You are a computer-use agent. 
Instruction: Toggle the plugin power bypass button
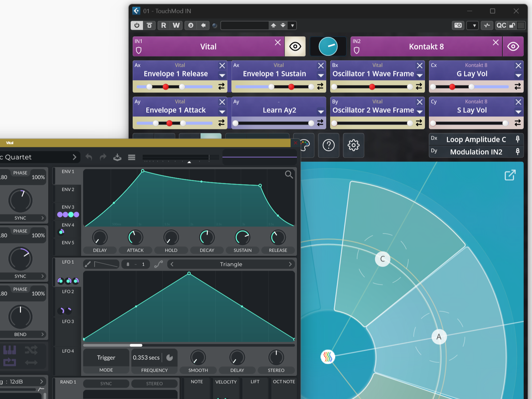click(137, 25)
